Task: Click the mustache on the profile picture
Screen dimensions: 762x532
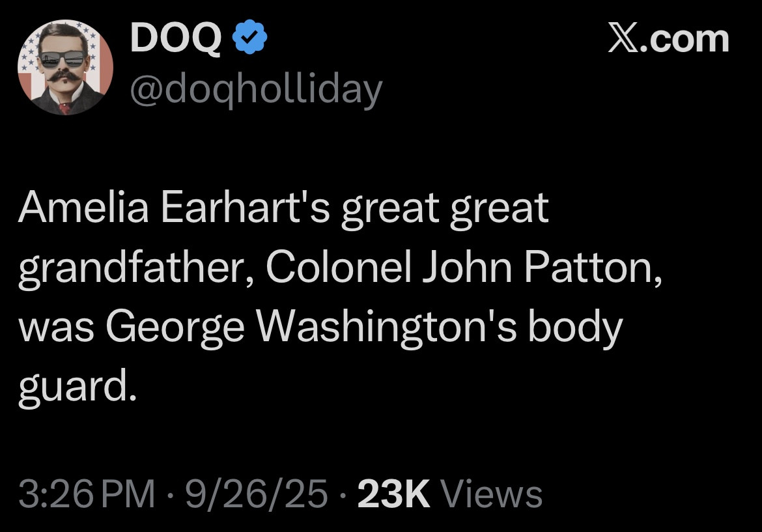Action: 64,78
